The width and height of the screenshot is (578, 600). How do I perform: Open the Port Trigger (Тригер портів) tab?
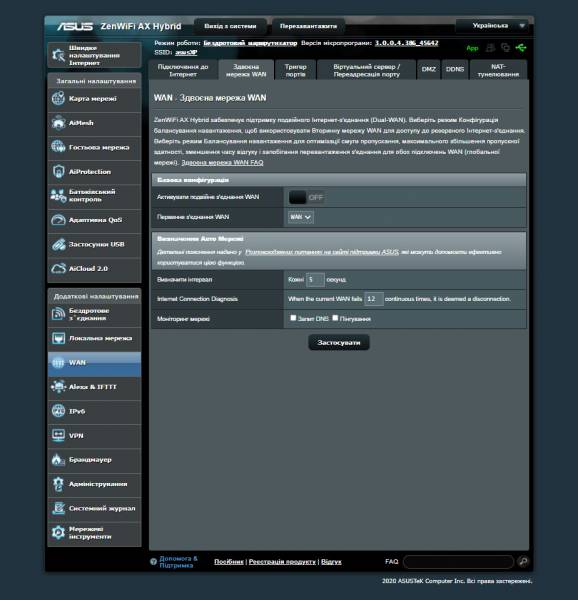click(x=295, y=70)
